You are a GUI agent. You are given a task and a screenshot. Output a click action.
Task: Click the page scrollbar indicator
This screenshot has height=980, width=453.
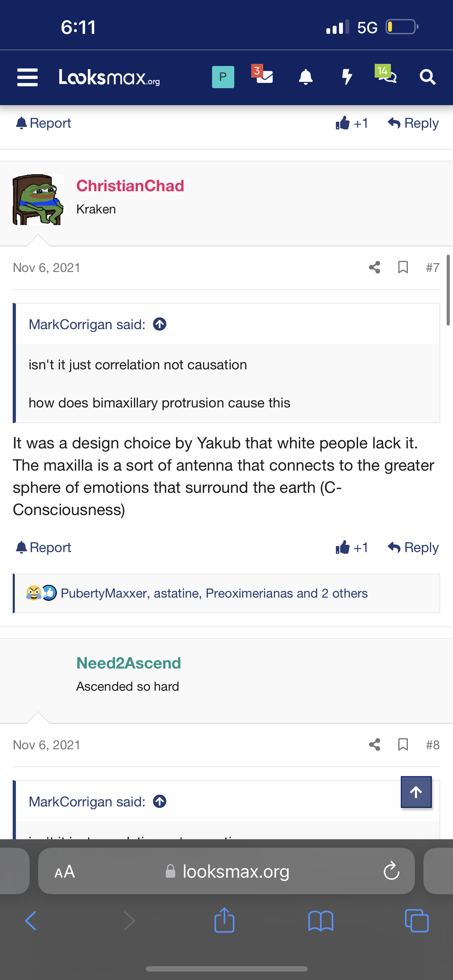(448, 290)
